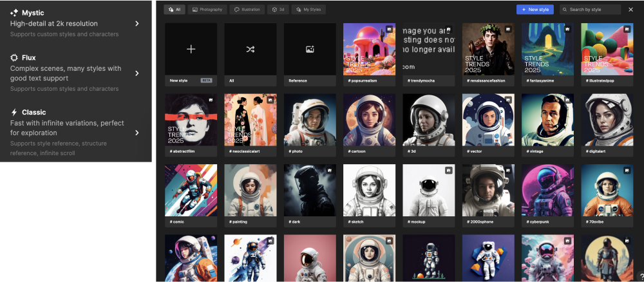Choose the # cyberpunk style thumbnail

tap(547, 191)
